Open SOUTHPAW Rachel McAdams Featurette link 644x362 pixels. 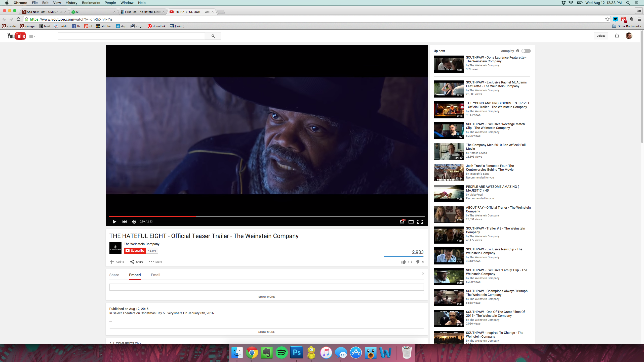tap(496, 84)
